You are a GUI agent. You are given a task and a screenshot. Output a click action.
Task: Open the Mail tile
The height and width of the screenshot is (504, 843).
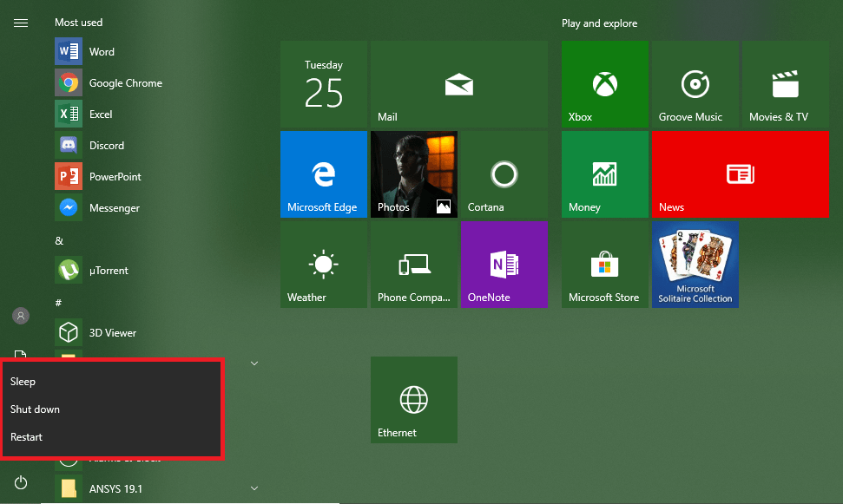(x=459, y=84)
